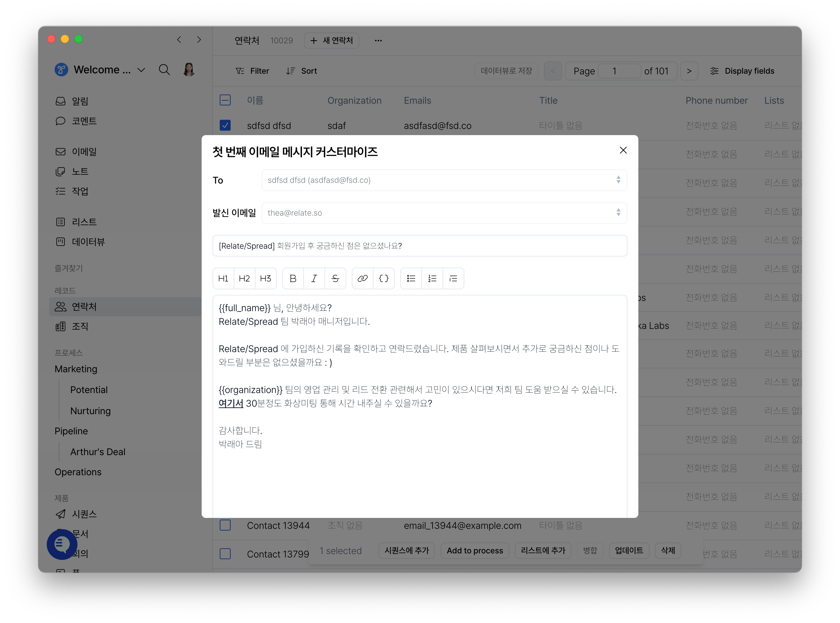This screenshot has width=840, height=623.
Task: Navigate forward with the right arrow
Action: point(199,40)
